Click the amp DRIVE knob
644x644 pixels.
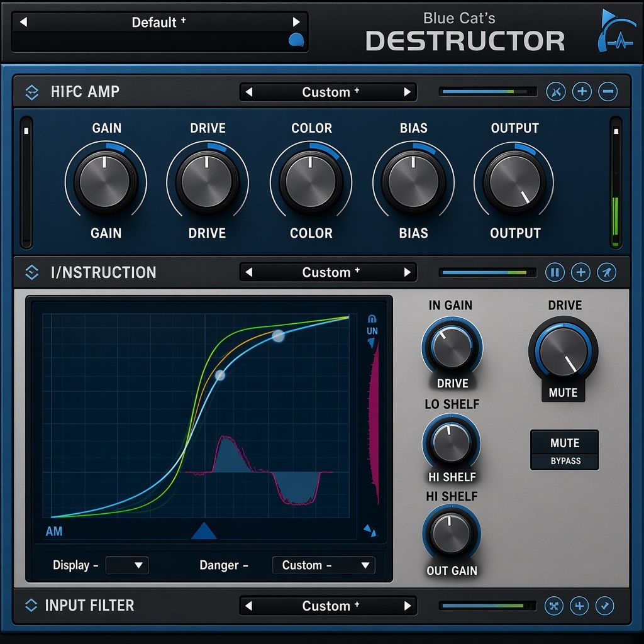(206, 180)
